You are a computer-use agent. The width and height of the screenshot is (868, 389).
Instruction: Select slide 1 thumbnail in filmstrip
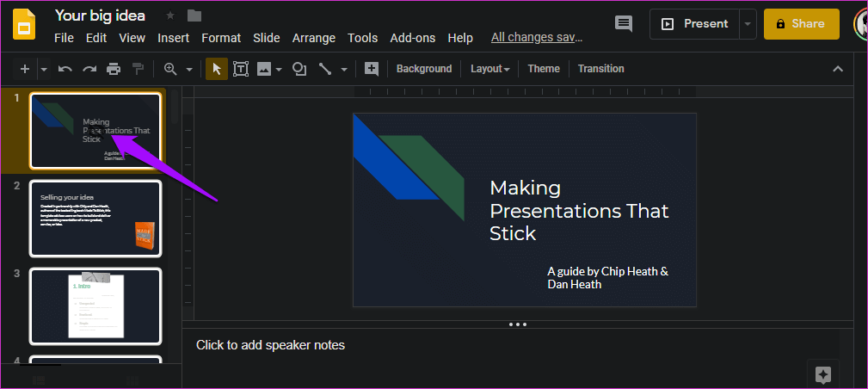pyautogui.click(x=95, y=130)
